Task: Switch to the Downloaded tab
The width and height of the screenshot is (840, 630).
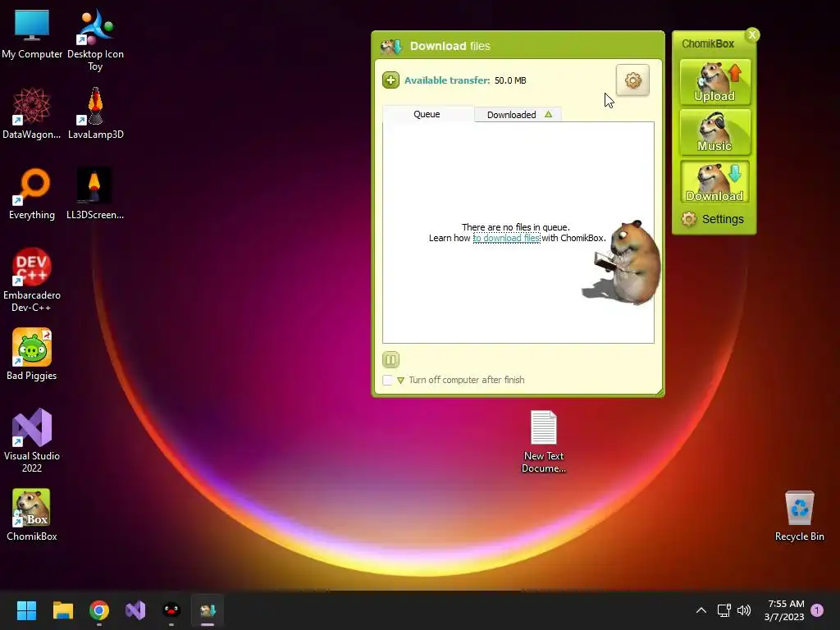Action: [518, 115]
